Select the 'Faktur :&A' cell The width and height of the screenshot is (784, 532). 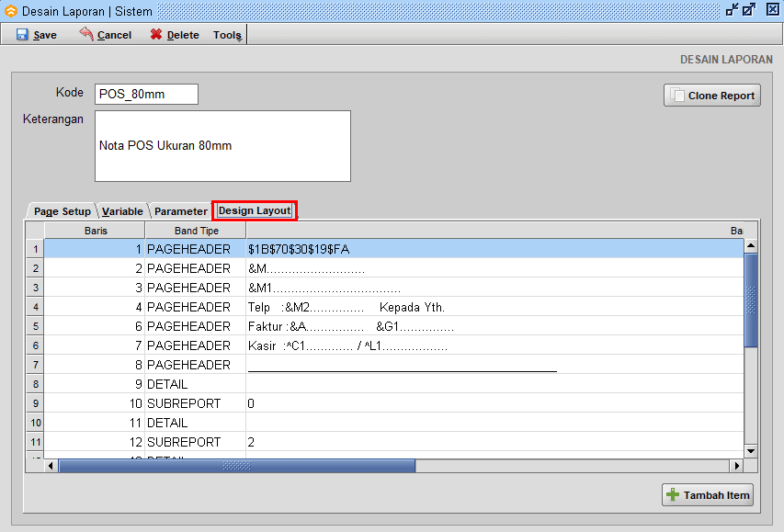tap(494, 326)
